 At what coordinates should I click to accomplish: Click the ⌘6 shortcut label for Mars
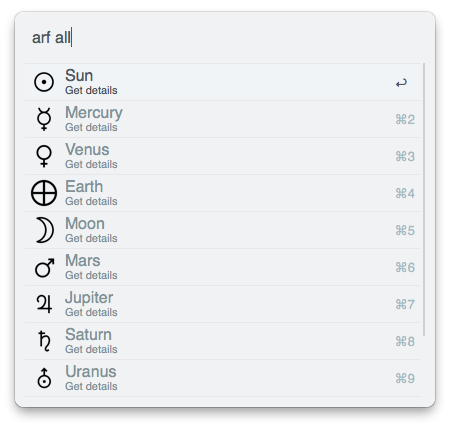click(x=405, y=267)
